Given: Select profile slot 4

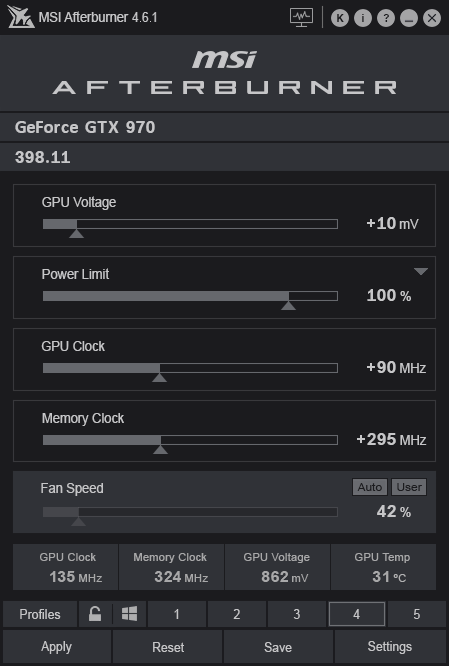Looking at the screenshot, I should point(356,614).
